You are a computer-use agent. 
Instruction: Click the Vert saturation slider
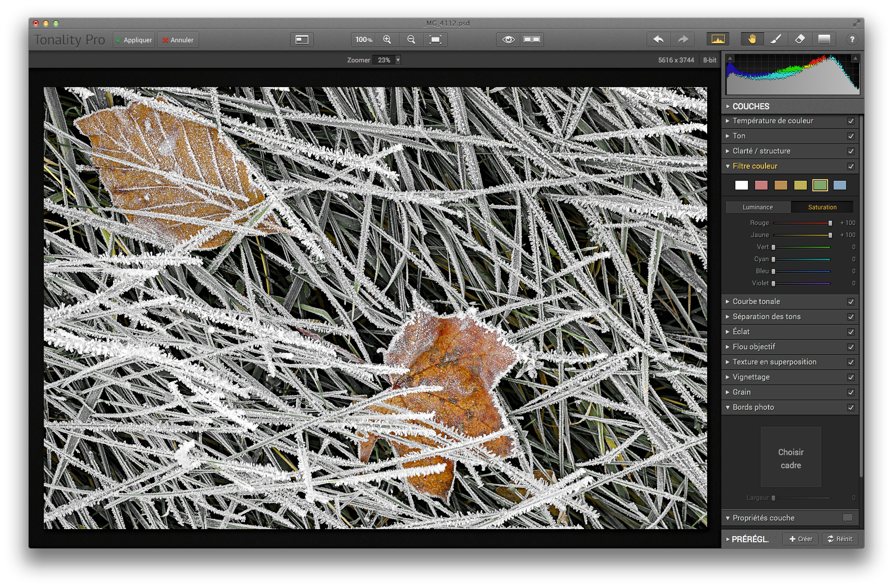[802, 247]
